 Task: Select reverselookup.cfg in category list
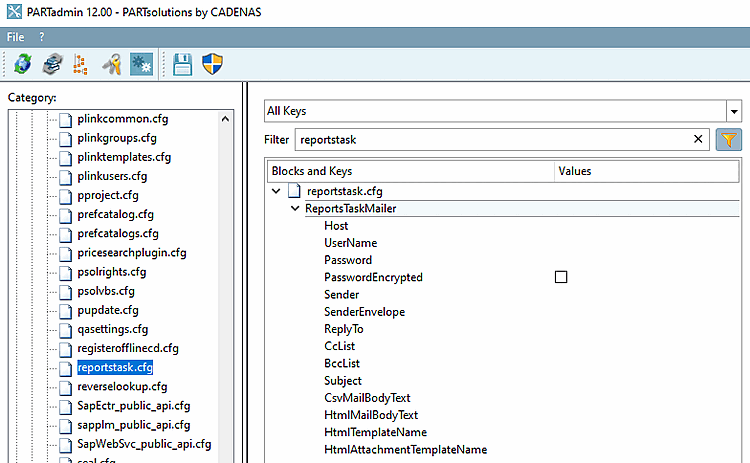(122, 386)
